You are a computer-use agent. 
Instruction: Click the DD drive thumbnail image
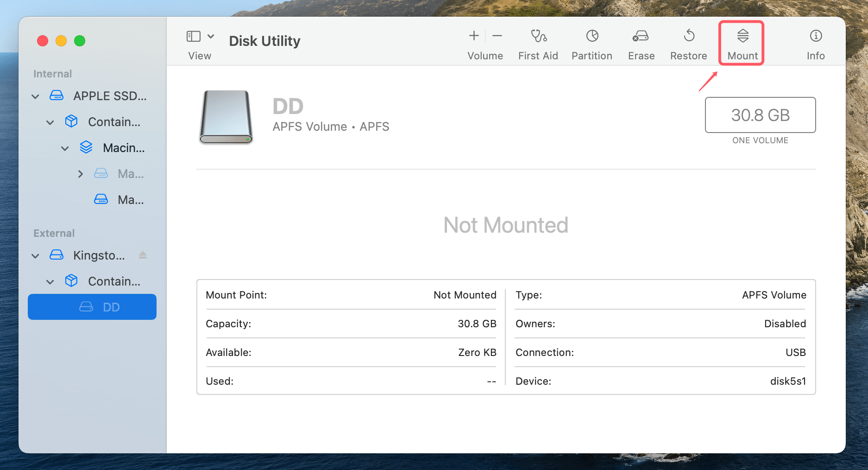coord(226,117)
